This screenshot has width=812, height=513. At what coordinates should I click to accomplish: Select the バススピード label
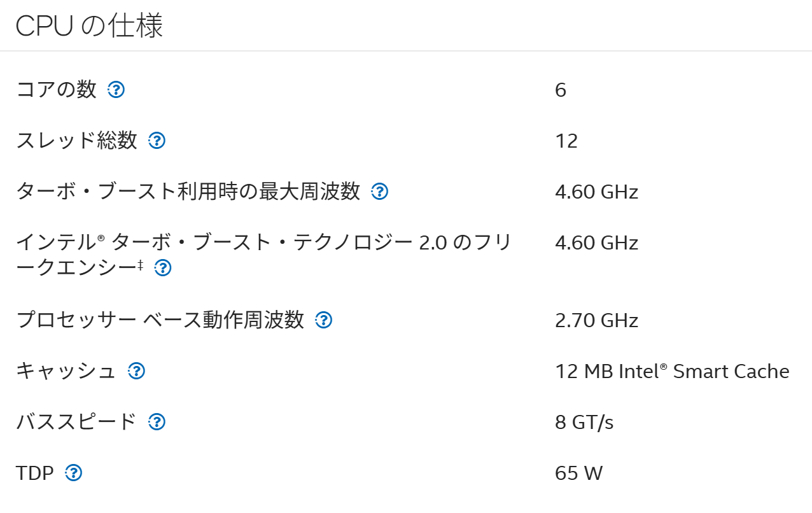[76, 422]
